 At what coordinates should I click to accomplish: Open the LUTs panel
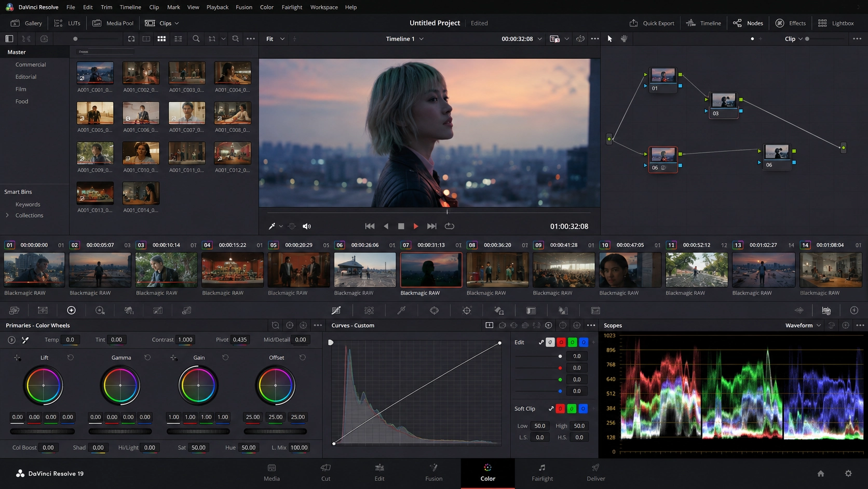67,23
